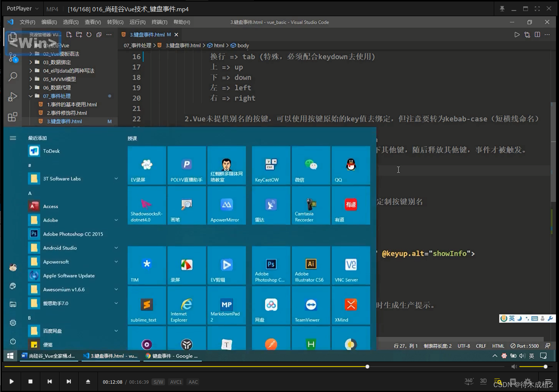
Task: Open sublime_text tile
Action: [x=147, y=305]
